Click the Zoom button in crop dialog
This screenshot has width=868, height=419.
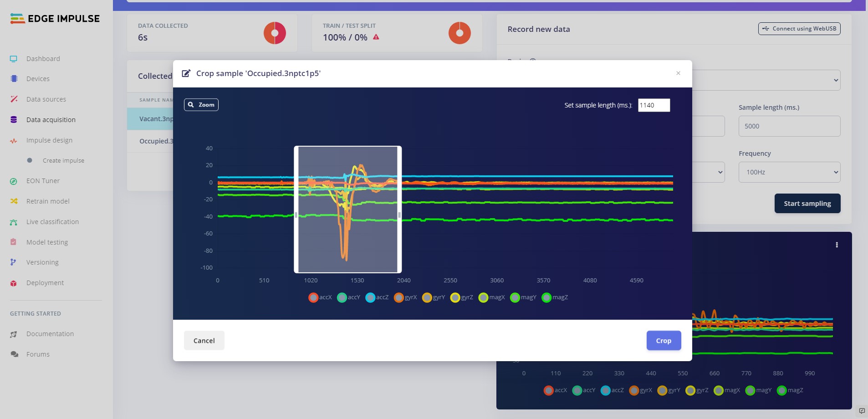pos(201,105)
